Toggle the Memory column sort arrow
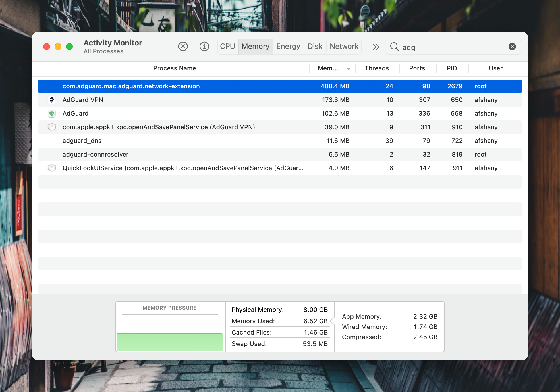Image resolution: width=560 pixels, height=392 pixels. [x=349, y=68]
